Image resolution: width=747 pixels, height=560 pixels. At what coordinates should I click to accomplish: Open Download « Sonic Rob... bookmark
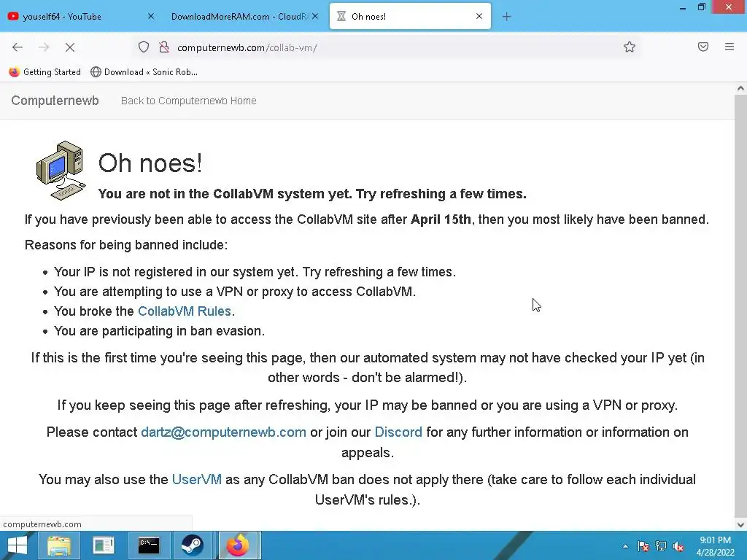click(144, 72)
